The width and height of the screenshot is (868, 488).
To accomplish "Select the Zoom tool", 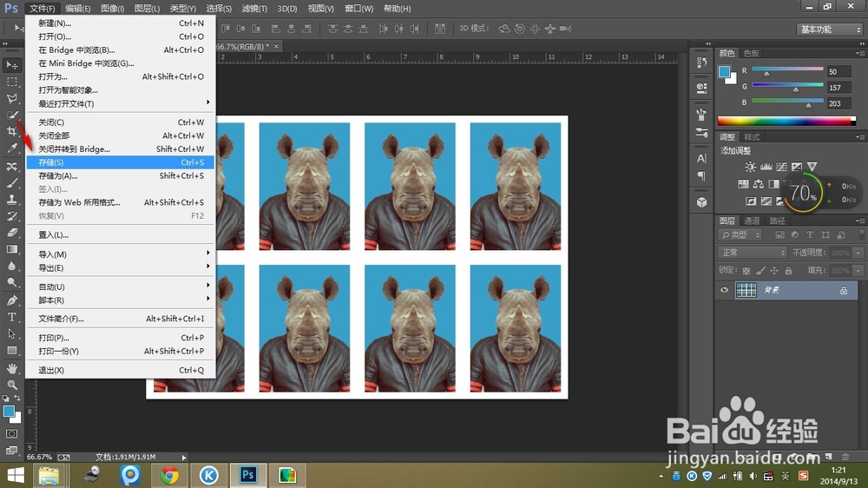I will coord(11,385).
